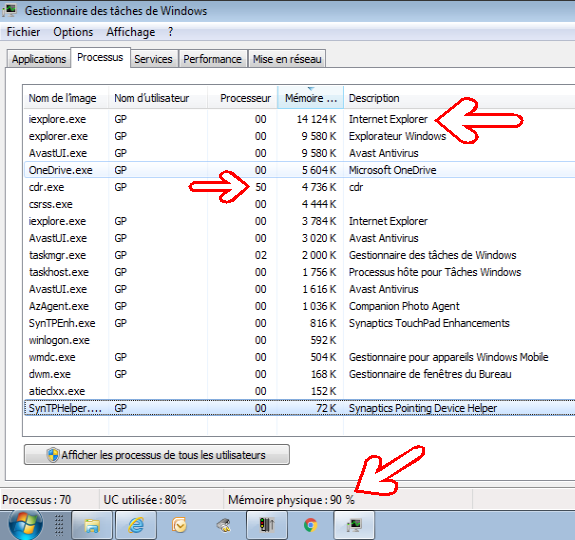Viewport: 575px width, 540px height.
Task: Select the winlogon.exe process
Action: tap(300, 340)
